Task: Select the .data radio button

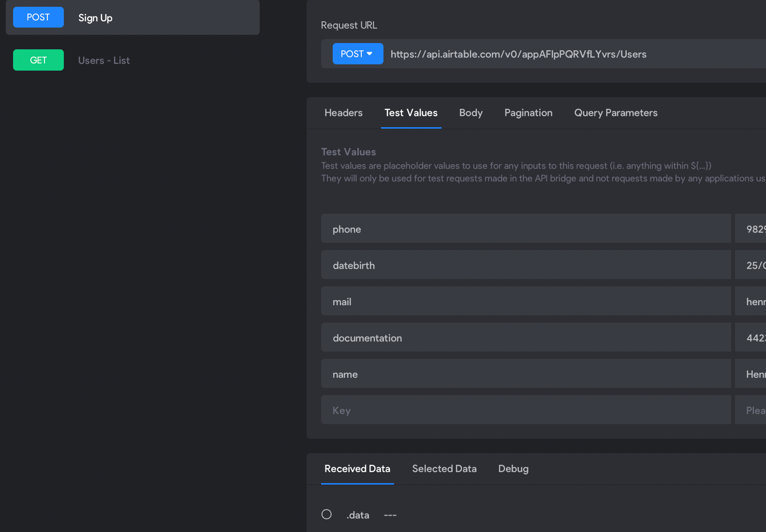Action: point(327,515)
